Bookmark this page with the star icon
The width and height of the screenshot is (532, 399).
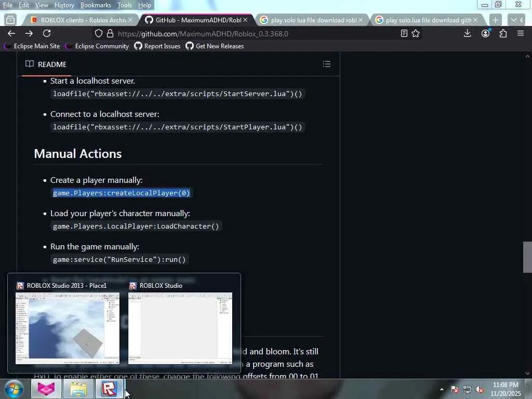(x=416, y=33)
